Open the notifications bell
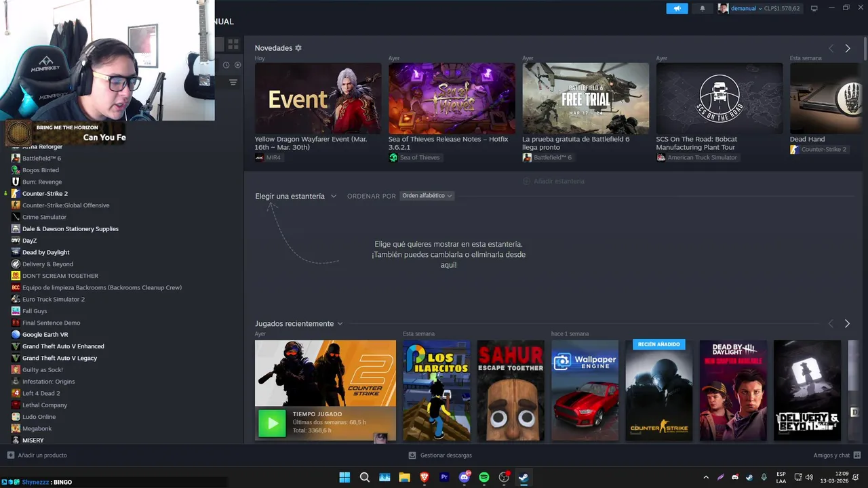The image size is (868, 488). click(703, 8)
